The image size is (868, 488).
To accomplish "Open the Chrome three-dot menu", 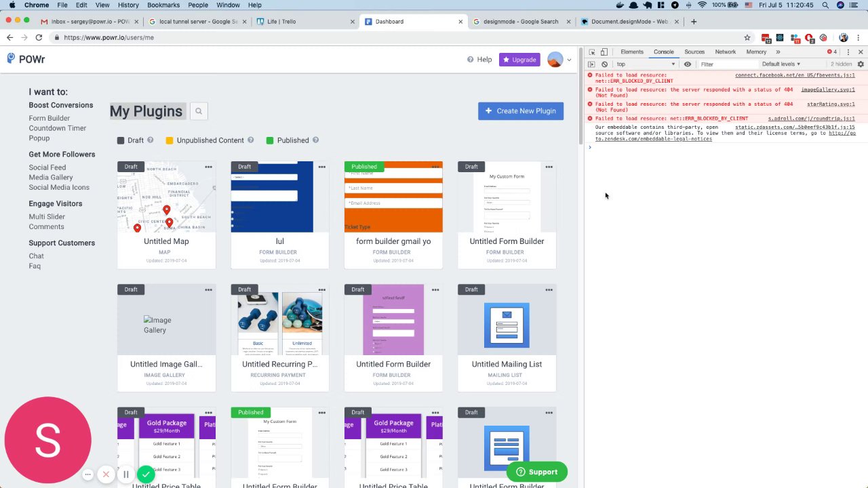I will pyautogui.click(x=859, y=38).
